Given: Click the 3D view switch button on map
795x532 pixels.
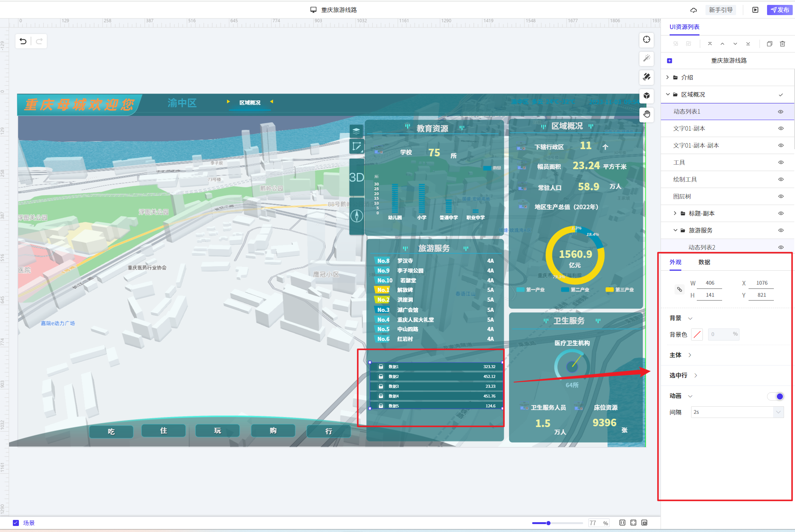Looking at the screenshot, I should click(x=357, y=177).
